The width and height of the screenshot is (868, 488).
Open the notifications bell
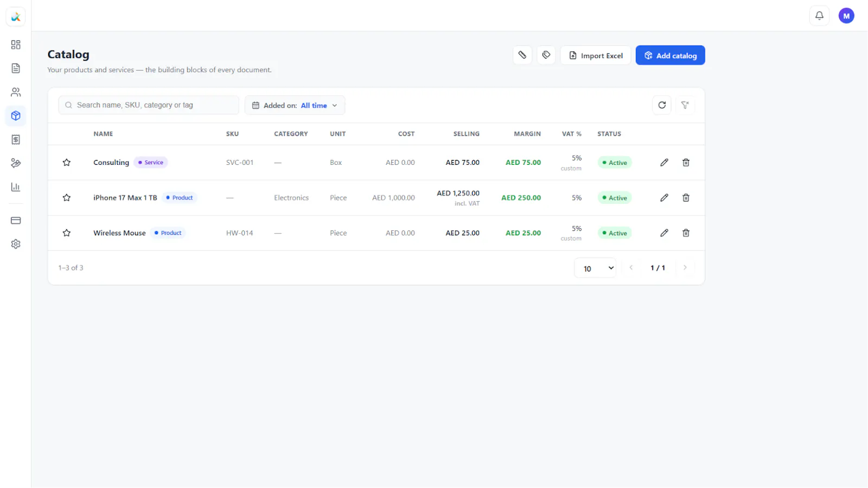pos(819,16)
